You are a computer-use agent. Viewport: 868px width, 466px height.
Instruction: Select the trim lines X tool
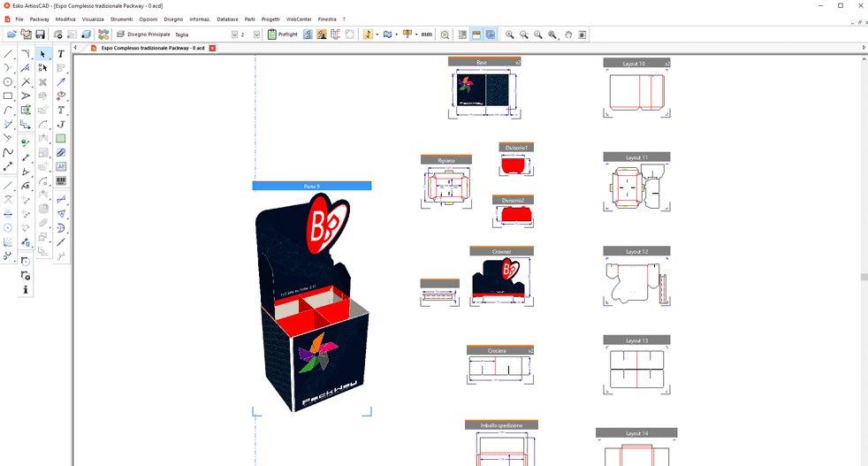[x=26, y=82]
